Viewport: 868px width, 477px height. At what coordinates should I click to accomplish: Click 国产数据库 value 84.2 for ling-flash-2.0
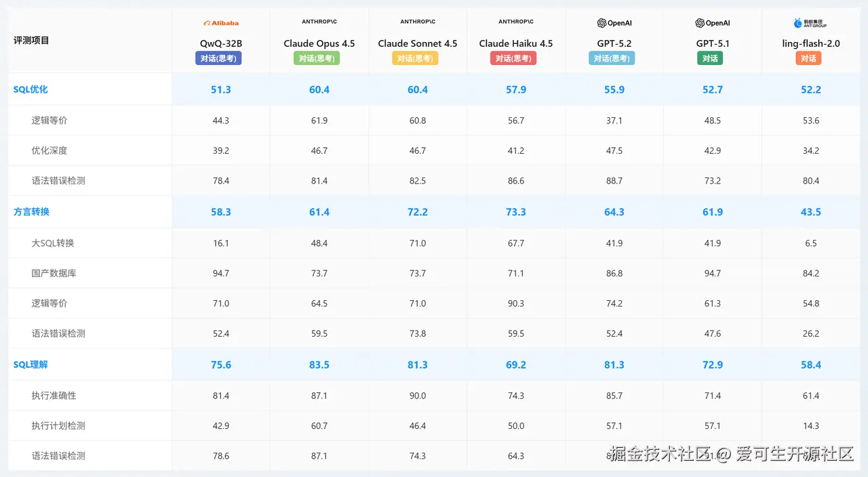811,273
